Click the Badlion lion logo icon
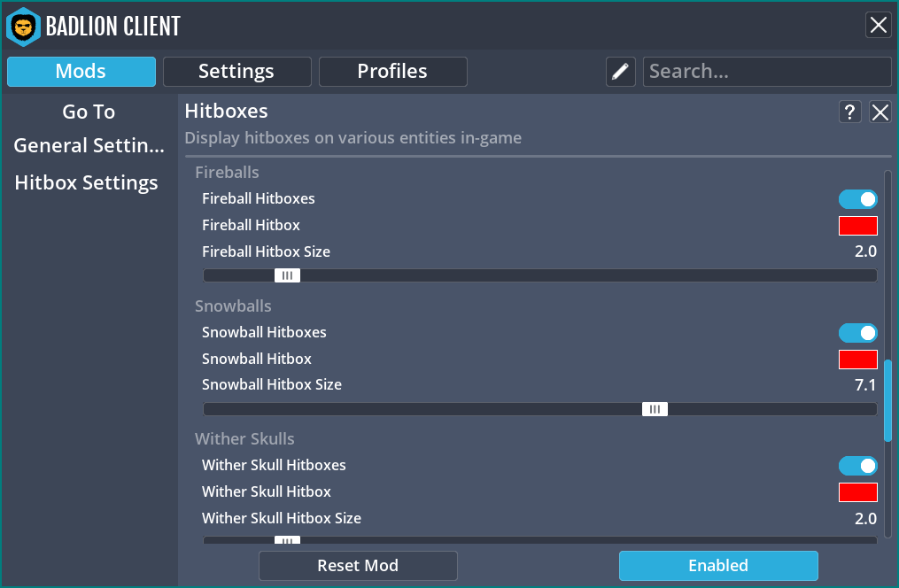899x588 pixels. pyautogui.click(x=24, y=27)
